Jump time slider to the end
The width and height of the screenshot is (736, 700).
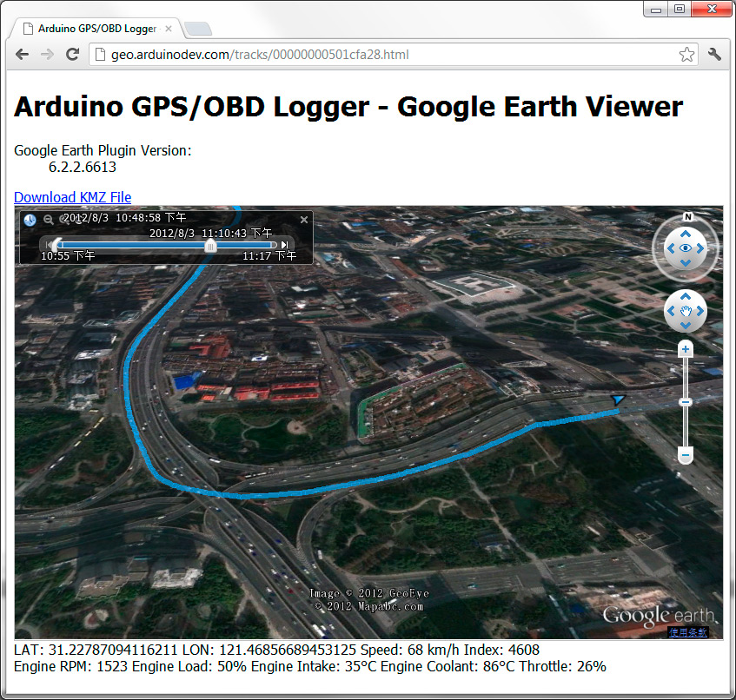coord(284,245)
